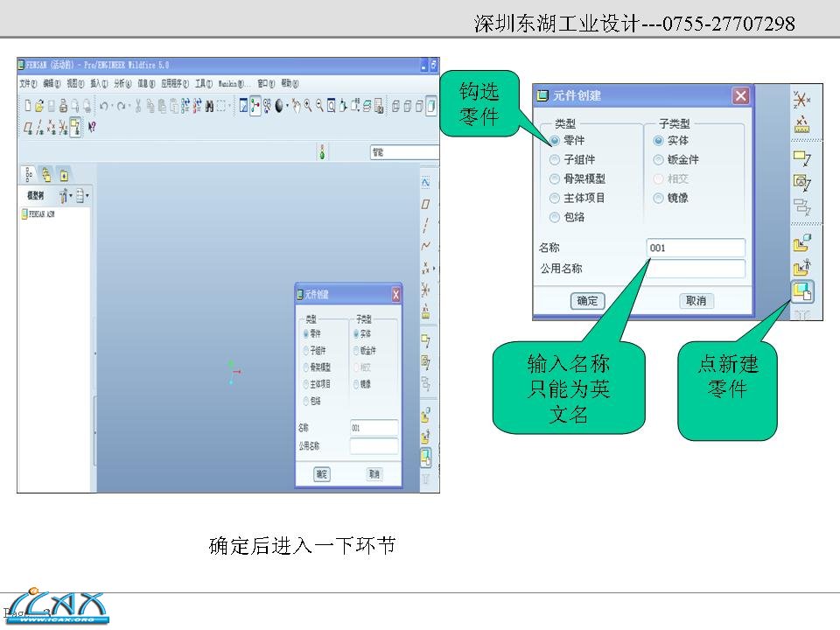Screen dimensions: 840x630
Task: Select the Zoom In magnifier icon
Action: point(305,106)
